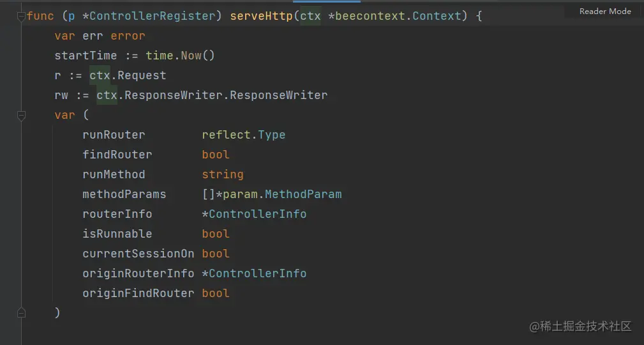Click Request in ctx.Request
Image resolution: width=644 pixels, height=345 pixels.
click(141, 75)
